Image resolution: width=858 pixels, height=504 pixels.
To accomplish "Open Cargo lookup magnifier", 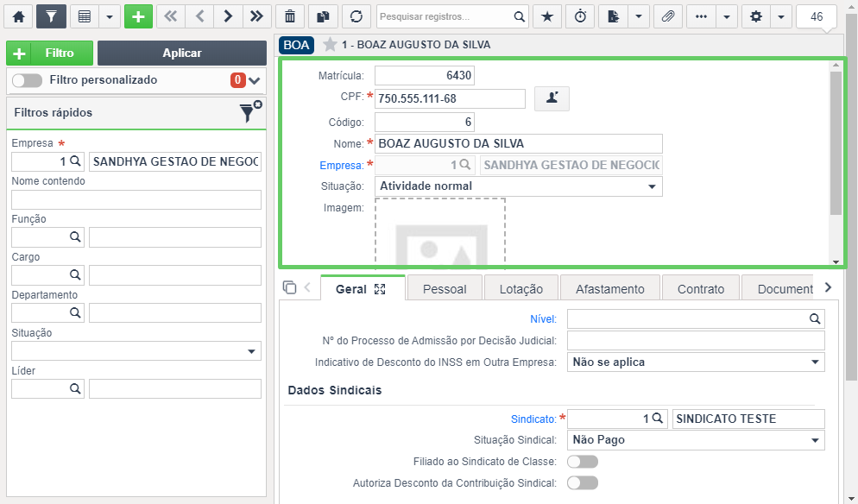I will pyautogui.click(x=75, y=274).
